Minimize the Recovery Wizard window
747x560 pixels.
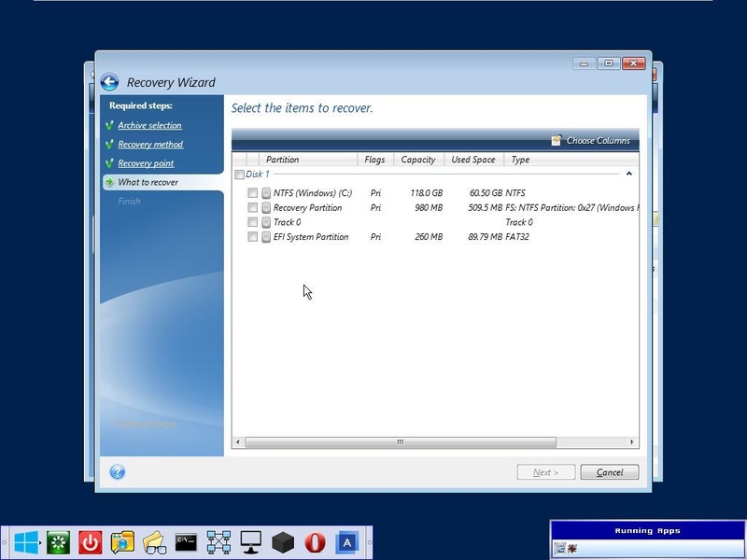(585, 63)
